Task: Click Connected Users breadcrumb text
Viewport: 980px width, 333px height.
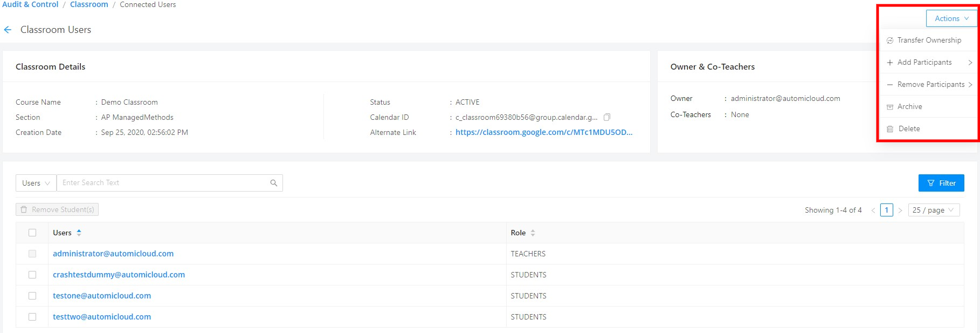Action: pos(148,4)
